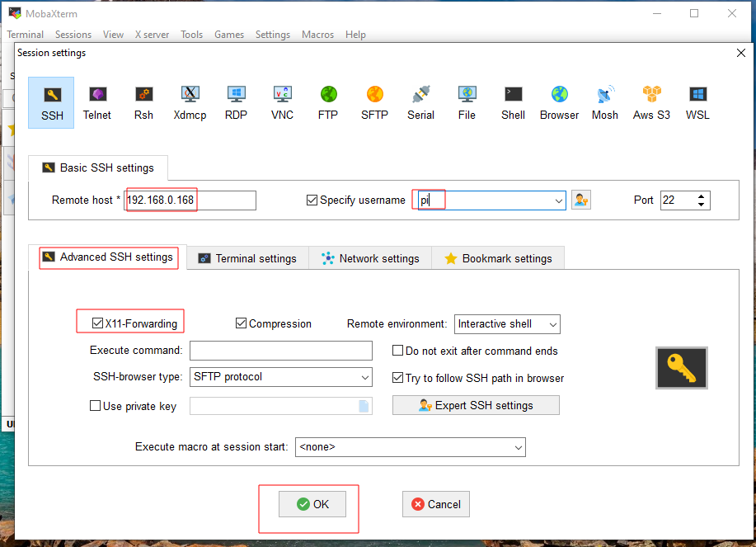The height and width of the screenshot is (547, 756).
Task: Open the Remote environment dropdown
Action: [x=553, y=324]
